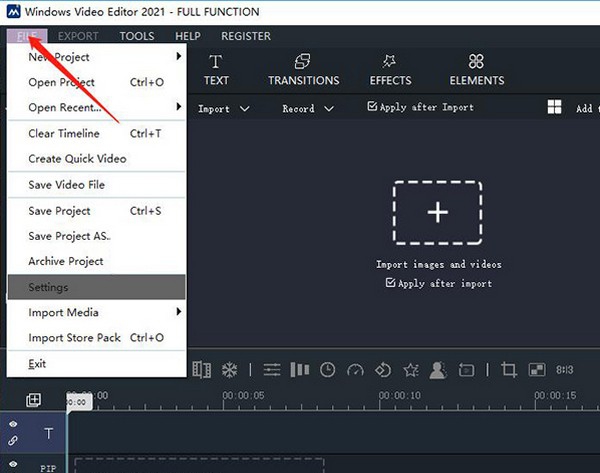Choose Save Project menu item
600x473 pixels.
[x=97, y=210]
